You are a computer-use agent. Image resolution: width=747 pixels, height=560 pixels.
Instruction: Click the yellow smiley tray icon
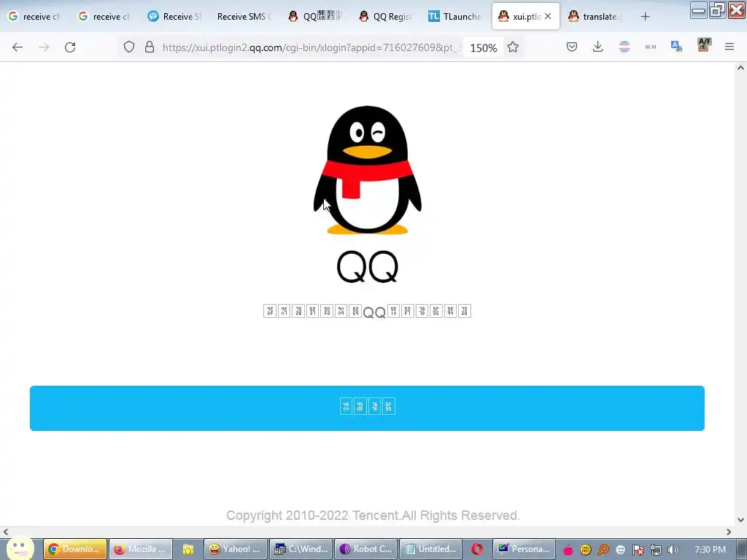[586, 550]
